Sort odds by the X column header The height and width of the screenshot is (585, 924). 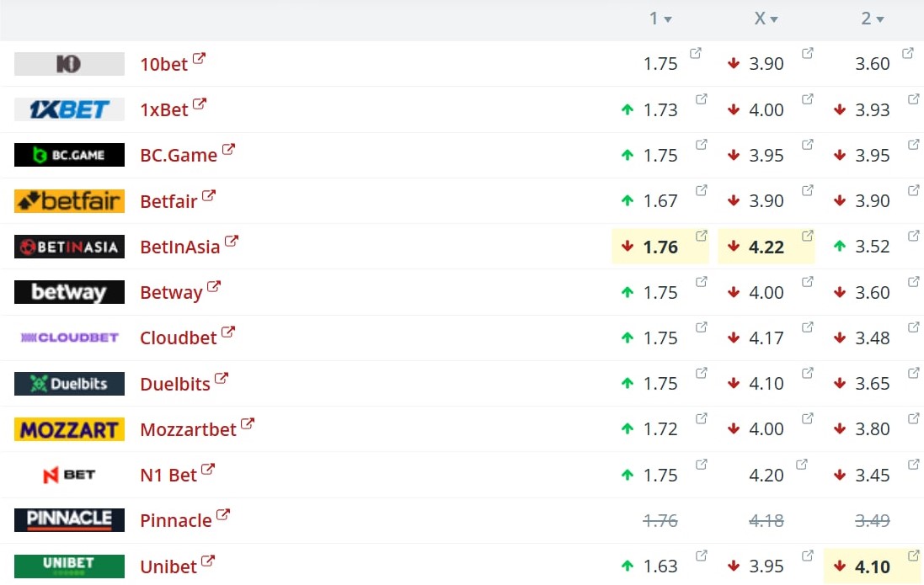[x=766, y=19]
